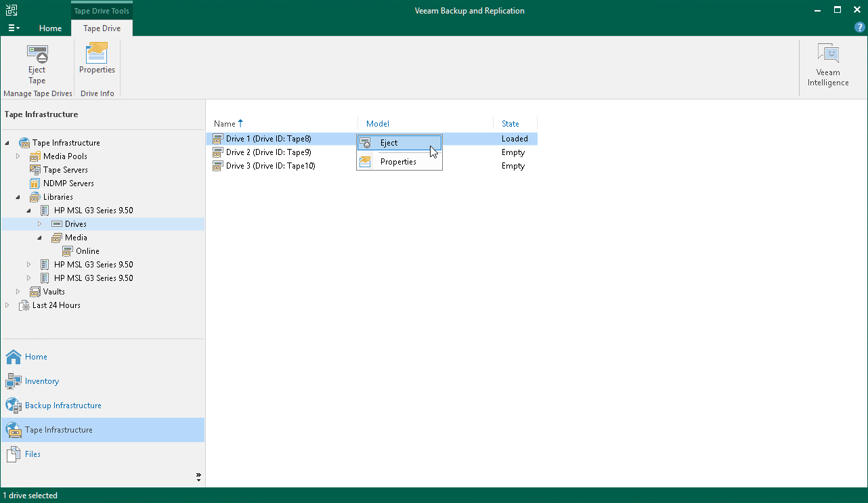Select the Tape Drive ribbon tab
The height and width of the screenshot is (503, 868).
(x=102, y=28)
